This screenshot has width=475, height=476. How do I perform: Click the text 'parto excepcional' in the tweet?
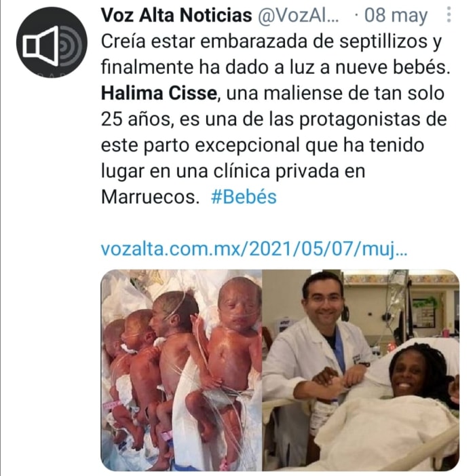pos(221,145)
